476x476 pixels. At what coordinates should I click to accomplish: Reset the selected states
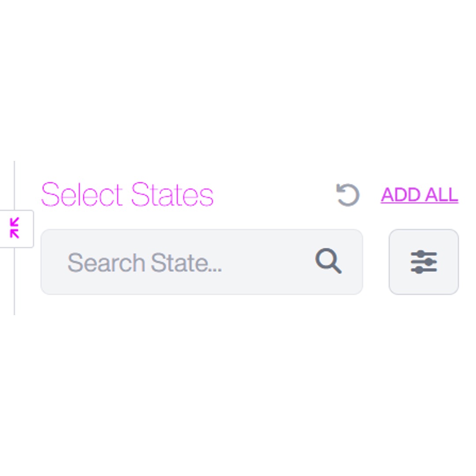(348, 195)
